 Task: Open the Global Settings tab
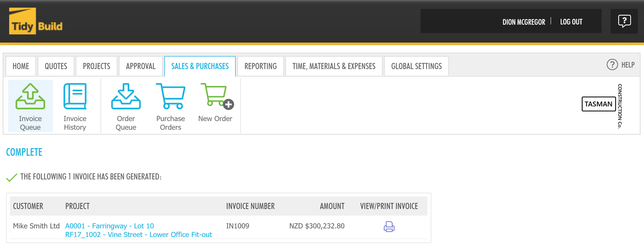(416, 66)
